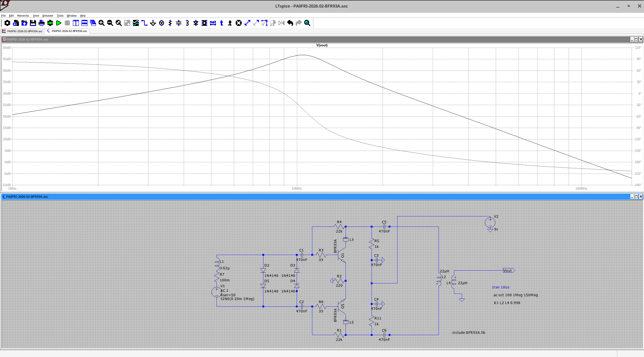Undo the last schematic edit
644x357 pixels.
[290, 23]
